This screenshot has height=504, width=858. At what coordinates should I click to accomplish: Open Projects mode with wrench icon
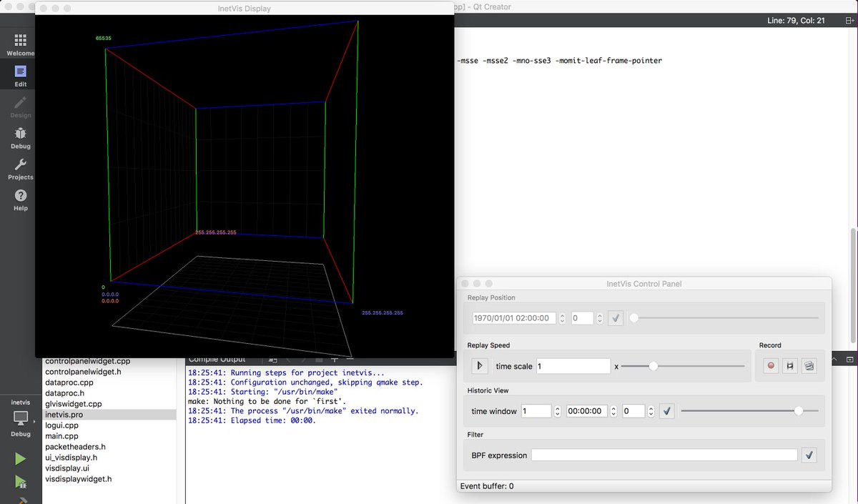click(20, 169)
